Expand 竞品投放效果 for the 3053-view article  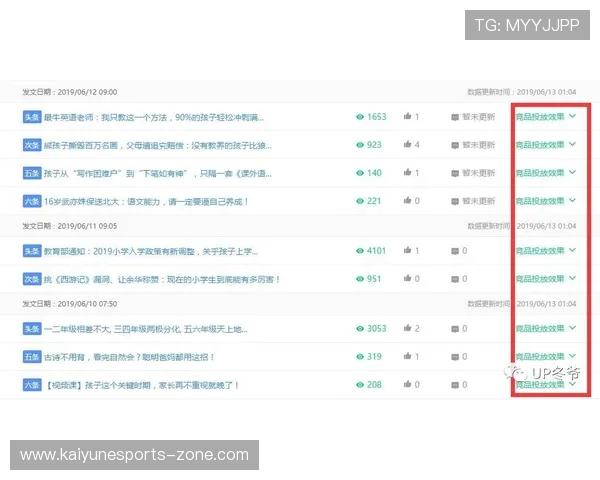tap(546, 328)
